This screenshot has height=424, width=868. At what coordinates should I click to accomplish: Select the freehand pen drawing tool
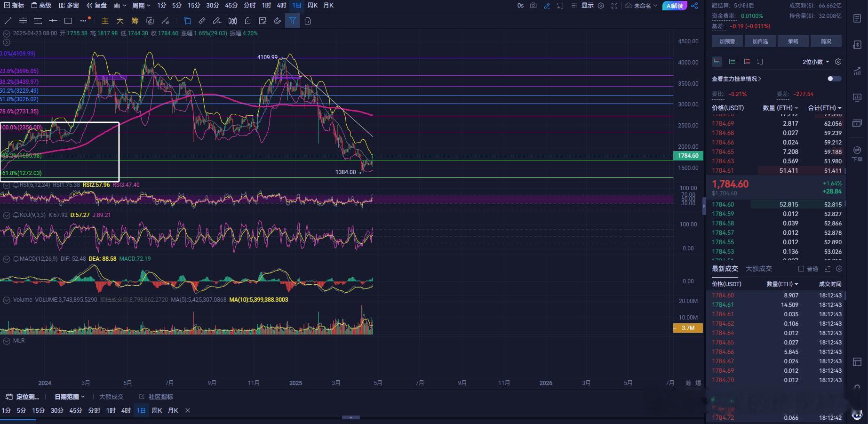pyautogui.click(x=217, y=21)
